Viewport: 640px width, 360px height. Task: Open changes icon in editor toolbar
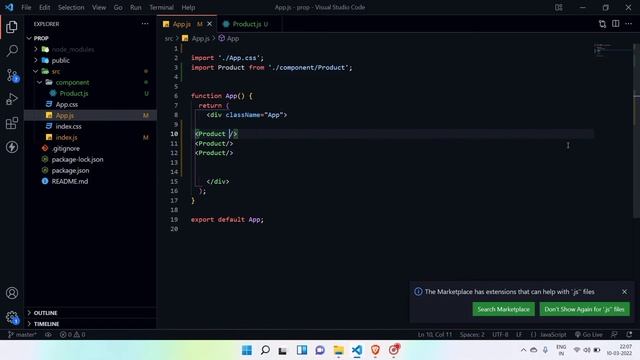602,24
